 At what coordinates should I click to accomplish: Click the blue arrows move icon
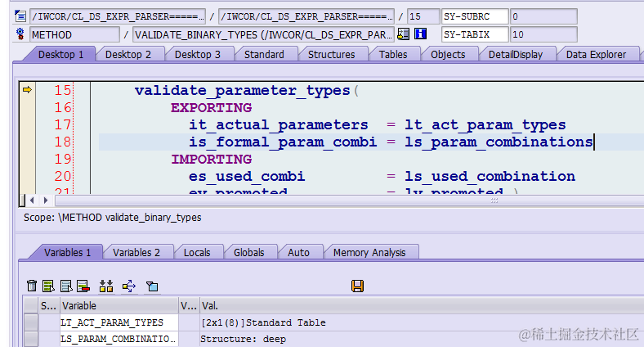(129, 286)
